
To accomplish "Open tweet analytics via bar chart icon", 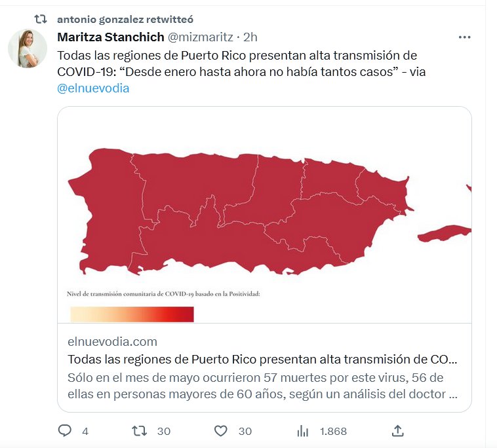I will click(303, 431).
